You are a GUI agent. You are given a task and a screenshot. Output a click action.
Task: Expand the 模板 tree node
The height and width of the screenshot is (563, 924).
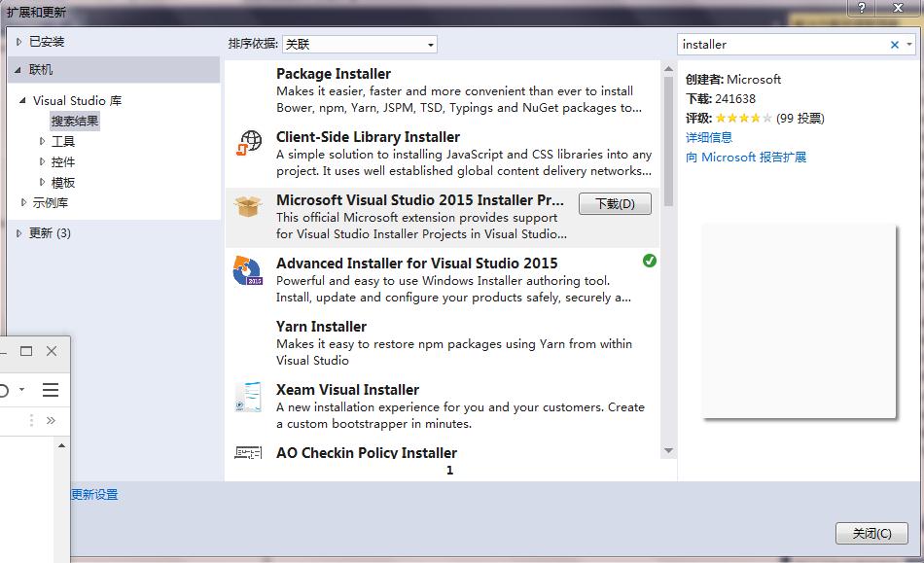42,182
